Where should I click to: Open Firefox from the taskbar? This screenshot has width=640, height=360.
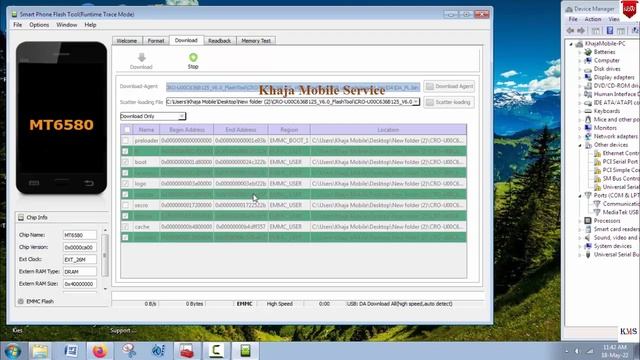pos(100,351)
